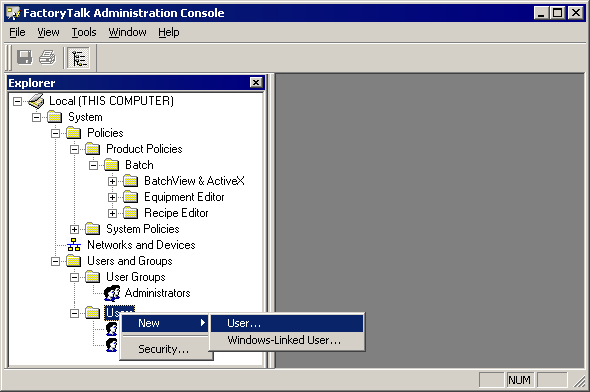Minimize the FactoryTalk Administration Console window

541,13
